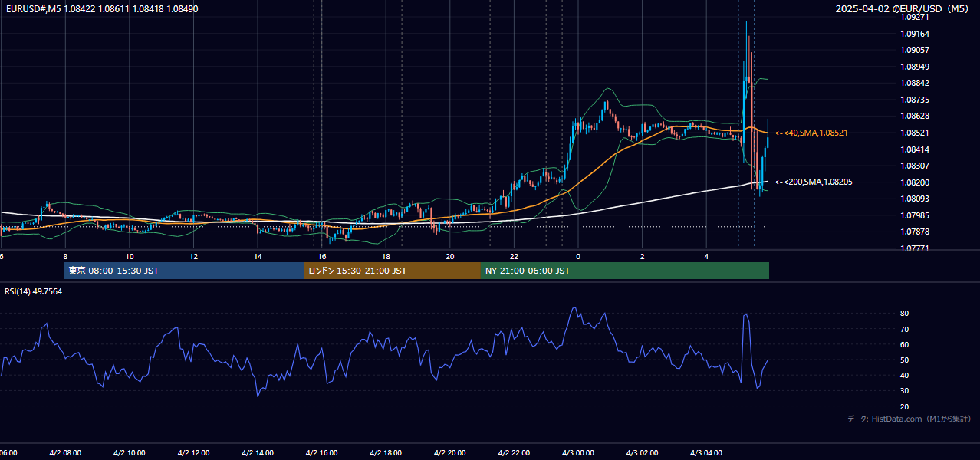The width and height of the screenshot is (980, 460).
Task: Click price scale value 1.08093
Action: pos(915,199)
